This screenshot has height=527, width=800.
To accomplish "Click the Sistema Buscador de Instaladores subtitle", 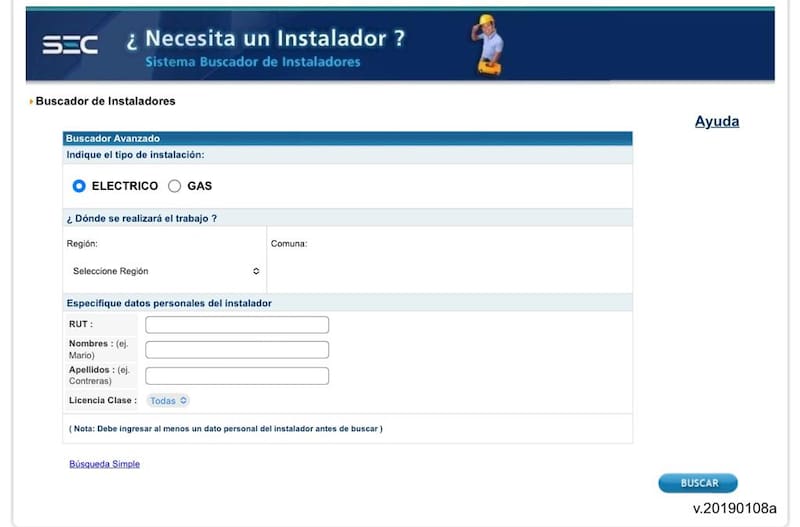I will pos(253,62).
